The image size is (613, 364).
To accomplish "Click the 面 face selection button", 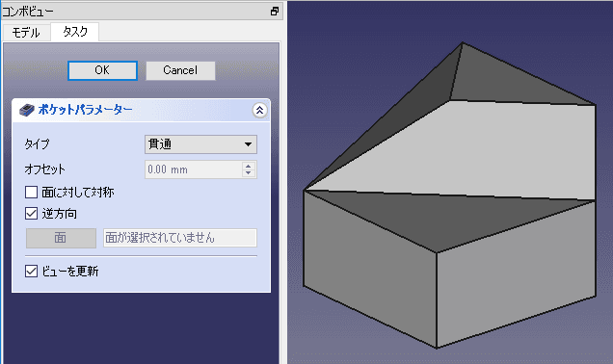I will [x=61, y=238].
